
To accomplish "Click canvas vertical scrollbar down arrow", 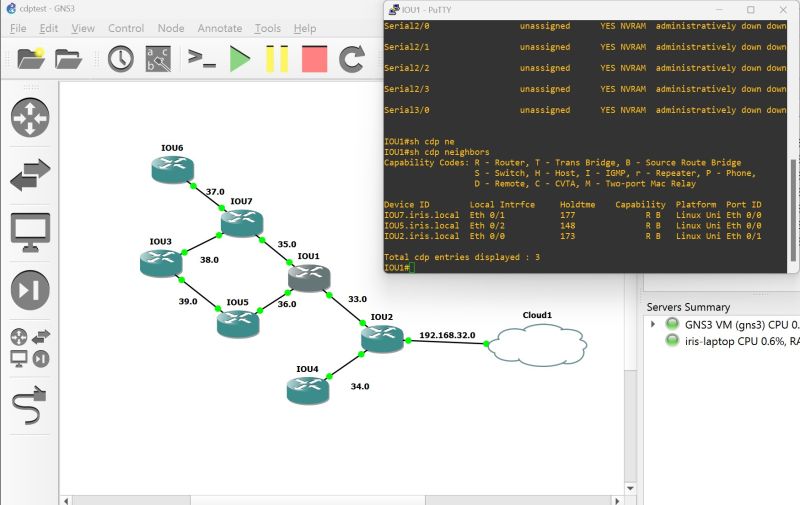I will (631, 489).
